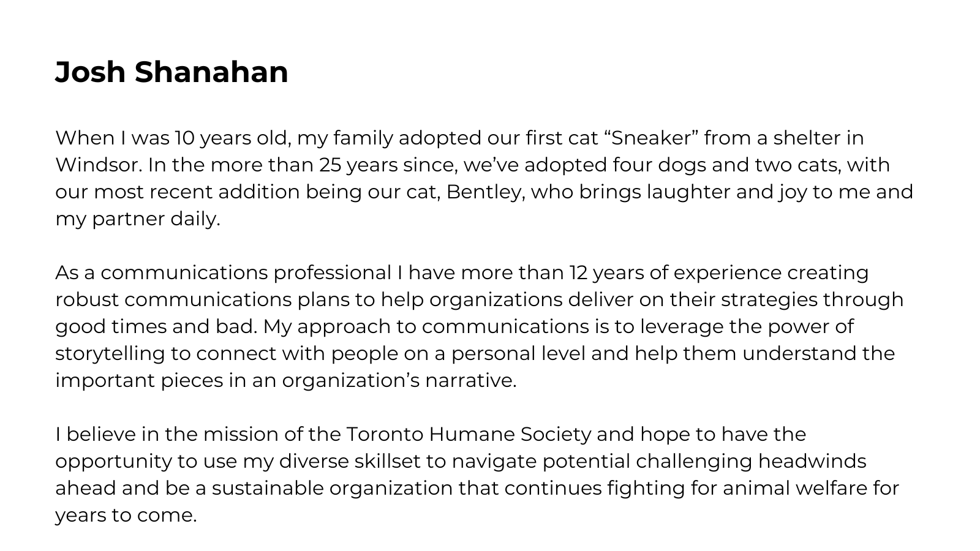Viewport: 980px width, 551px height.
Task: Click the word "leverage"
Action: 682,326
